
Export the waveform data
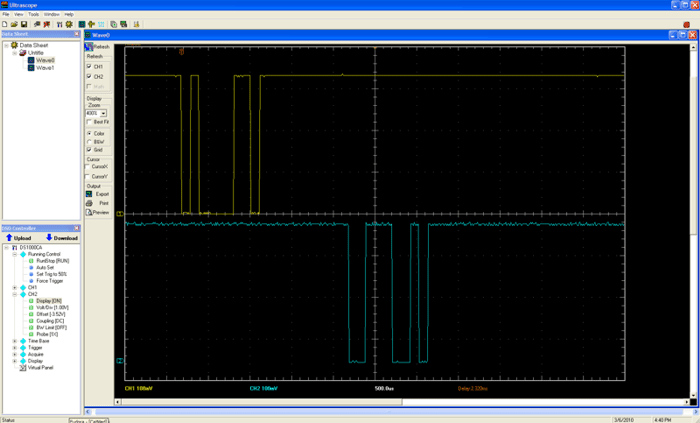click(101, 193)
